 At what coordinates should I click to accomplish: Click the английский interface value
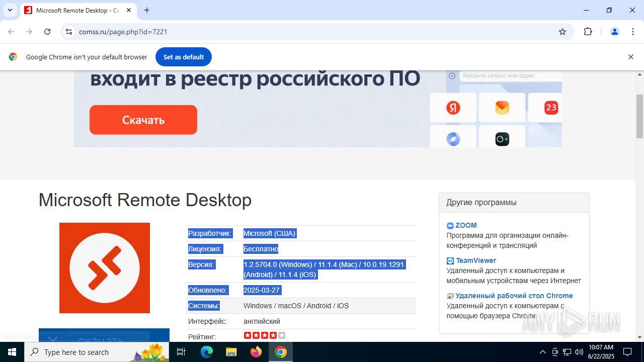(262, 321)
